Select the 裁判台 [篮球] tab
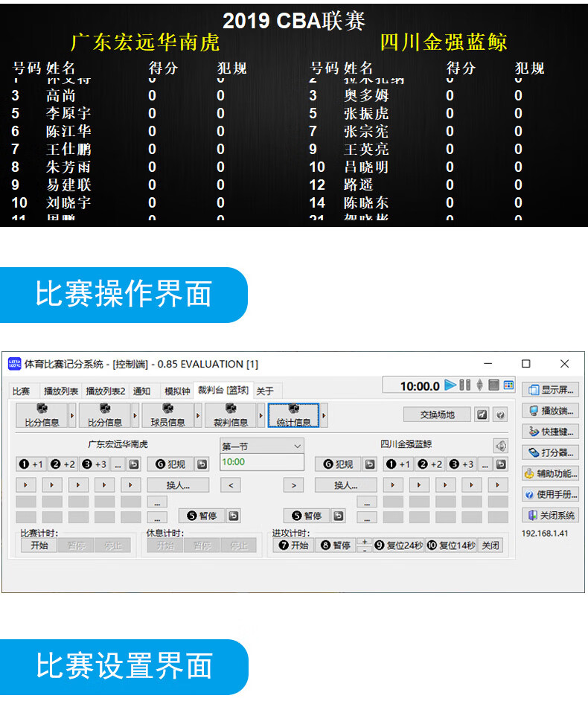Screen dimensions: 588x701 (223, 390)
